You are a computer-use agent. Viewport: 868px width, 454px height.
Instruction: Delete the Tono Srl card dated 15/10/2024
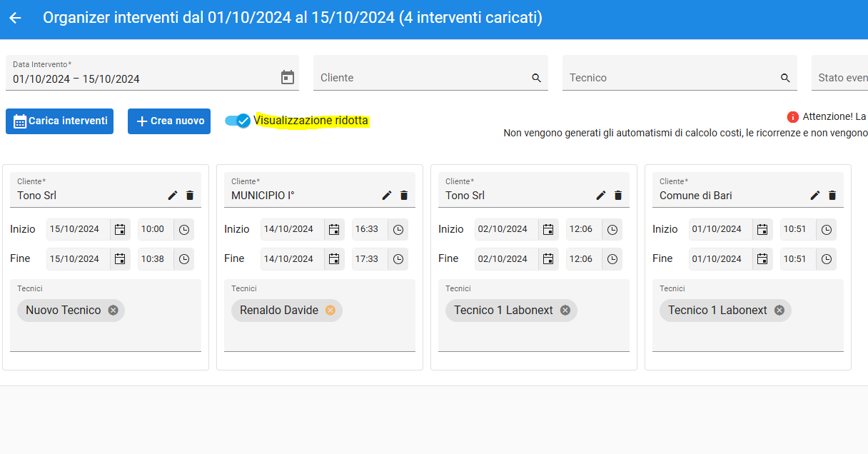pos(190,195)
